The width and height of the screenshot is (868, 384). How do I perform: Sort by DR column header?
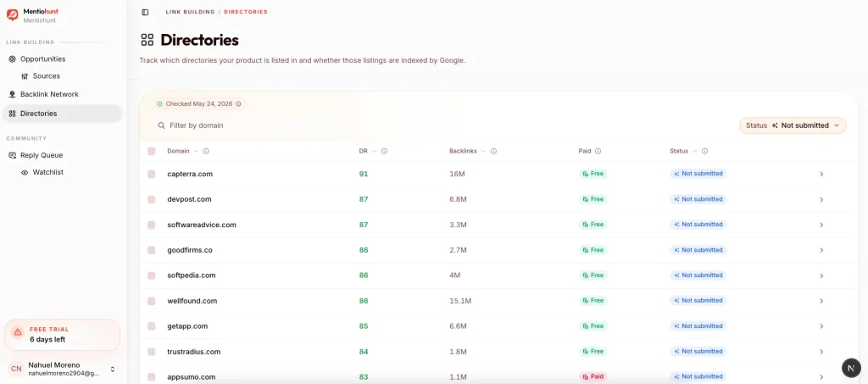point(368,151)
